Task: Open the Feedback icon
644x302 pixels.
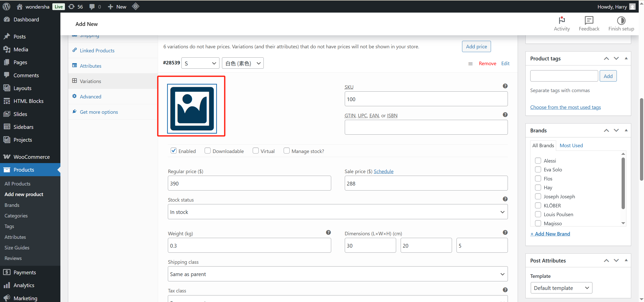Action: [589, 21]
